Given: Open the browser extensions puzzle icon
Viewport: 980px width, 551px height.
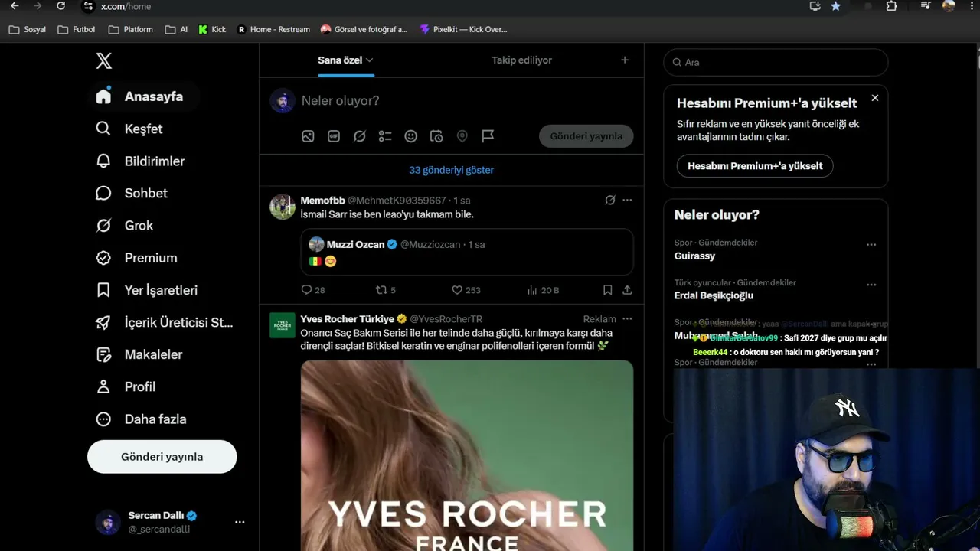Looking at the screenshot, I should [891, 6].
